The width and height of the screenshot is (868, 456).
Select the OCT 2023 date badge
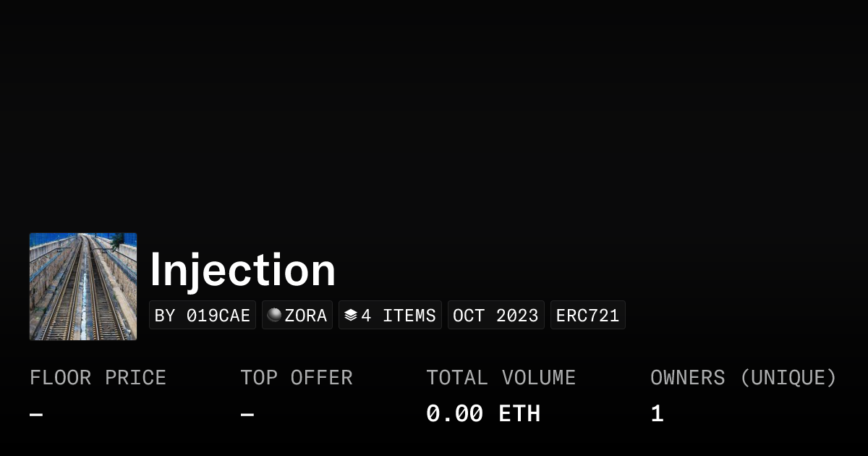click(x=495, y=316)
